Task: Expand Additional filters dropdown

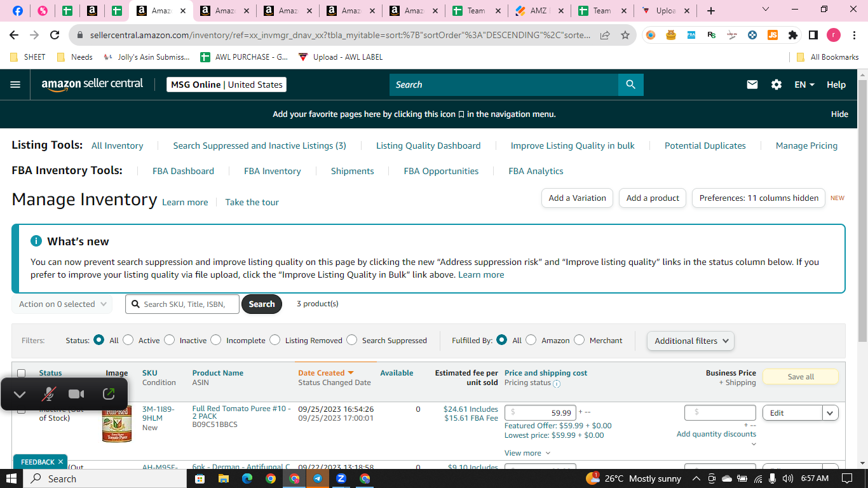Action: click(x=691, y=341)
